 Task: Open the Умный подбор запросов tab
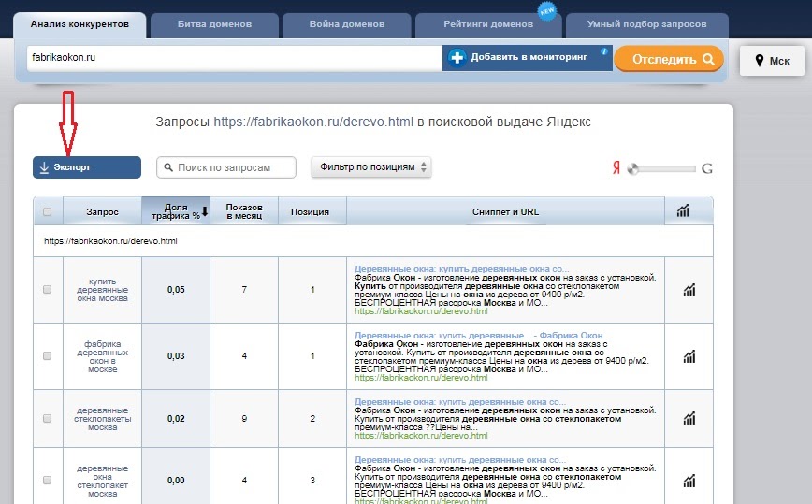coord(646,25)
